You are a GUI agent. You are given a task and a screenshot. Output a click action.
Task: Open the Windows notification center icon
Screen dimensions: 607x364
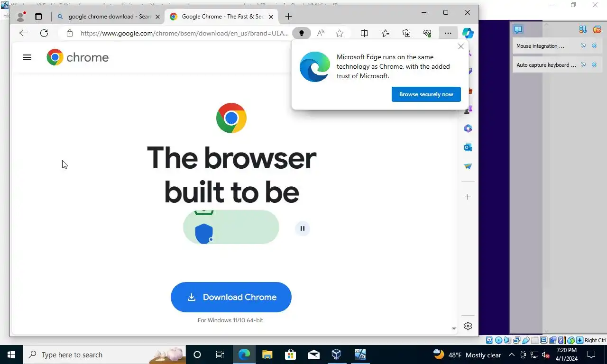(591, 355)
